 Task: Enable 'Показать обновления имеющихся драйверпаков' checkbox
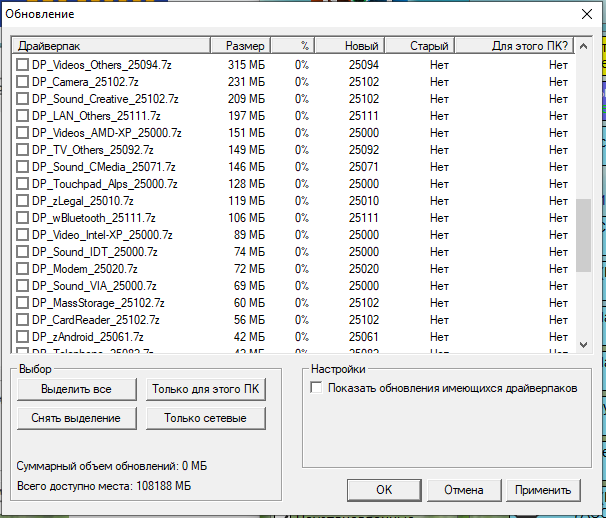pyautogui.click(x=317, y=388)
